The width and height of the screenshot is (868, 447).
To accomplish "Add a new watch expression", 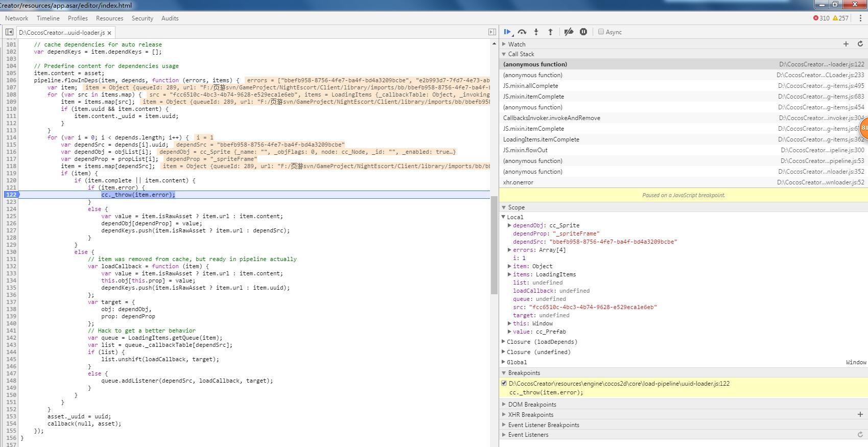I will pos(846,44).
